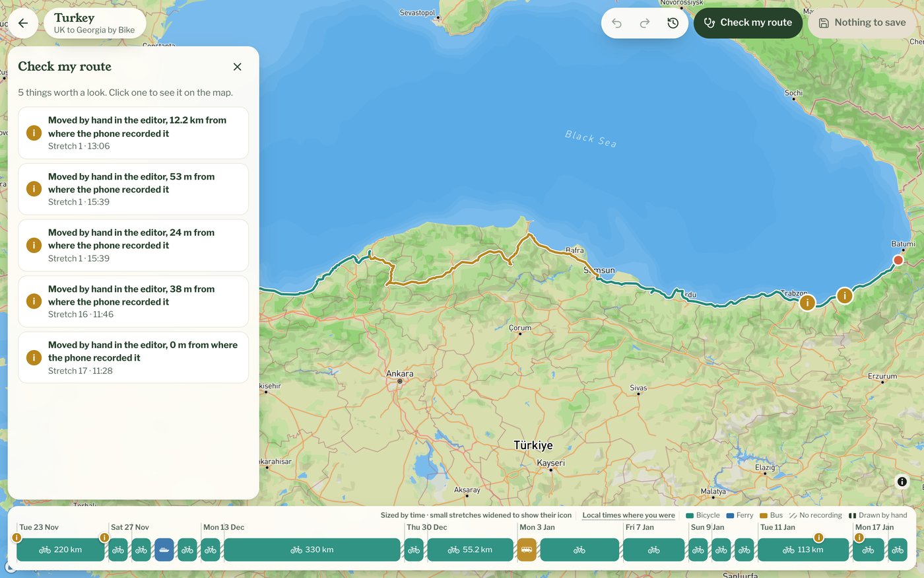Screen dimensions: 924x578
Task: Click the info marker near Trabzon on map
Action: click(807, 303)
